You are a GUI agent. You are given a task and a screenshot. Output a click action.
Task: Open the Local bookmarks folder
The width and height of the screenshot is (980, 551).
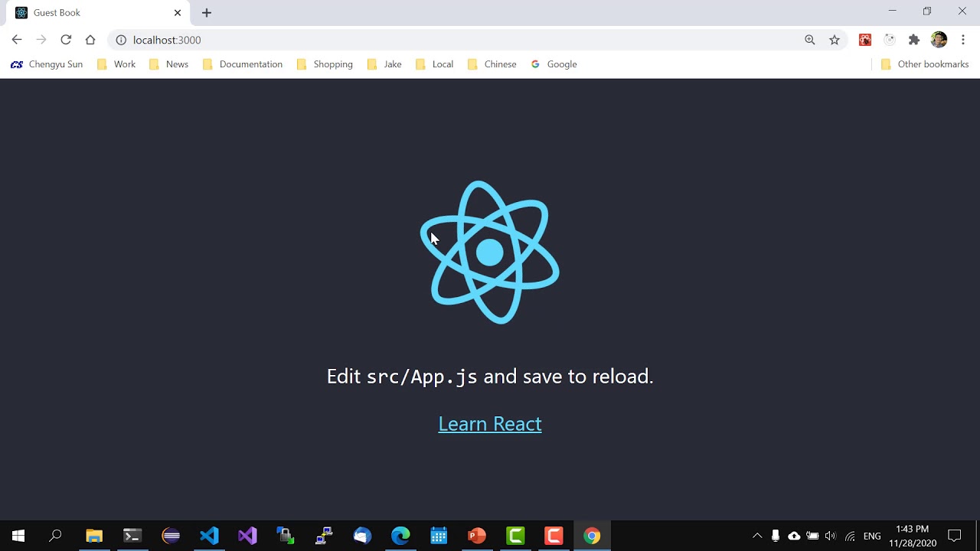pyautogui.click(x=434, y=64)
